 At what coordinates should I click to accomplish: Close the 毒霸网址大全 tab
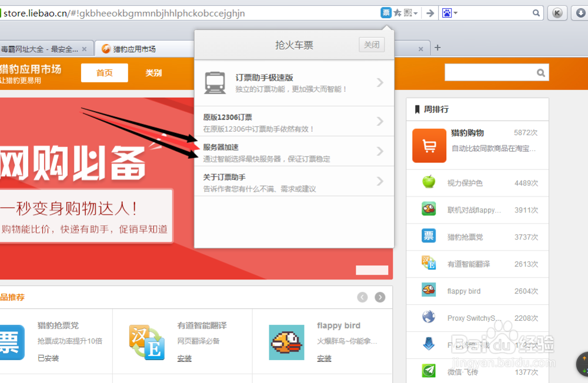[x=84, y=49]
